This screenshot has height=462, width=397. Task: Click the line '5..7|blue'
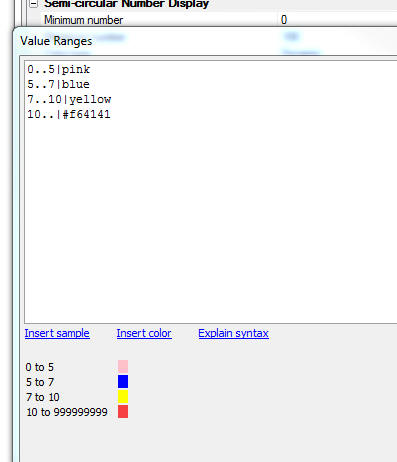point(58,84)
